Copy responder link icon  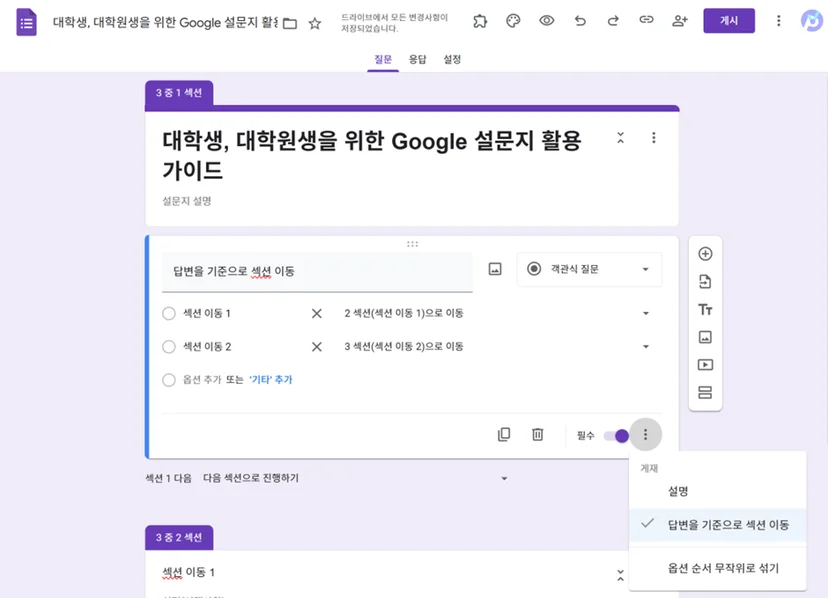tap(646, 21)
